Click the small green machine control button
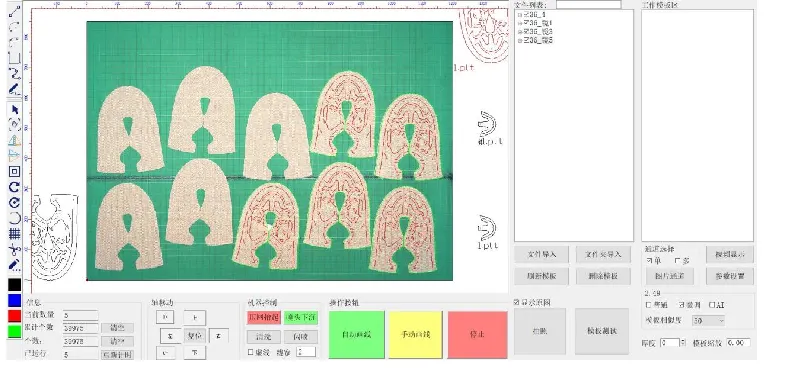Image resolution: width=797 pixels, height=378 pixels. click(301, 318)
